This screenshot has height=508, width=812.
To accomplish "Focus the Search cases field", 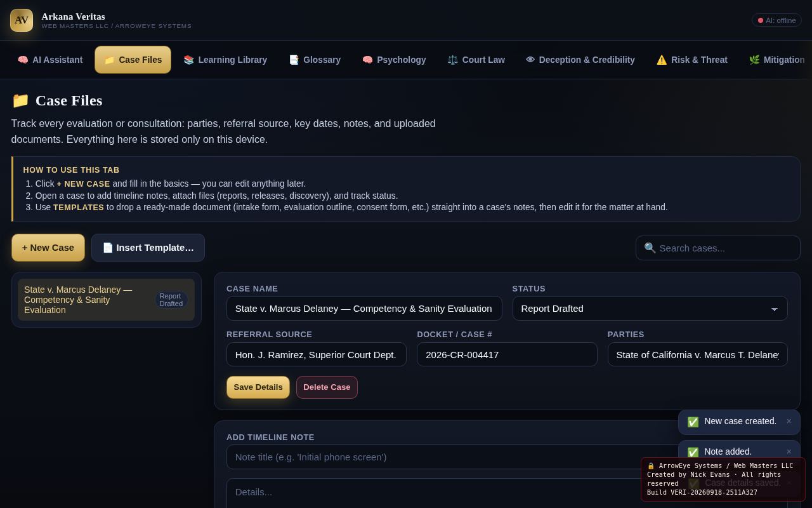I will 718,248.
